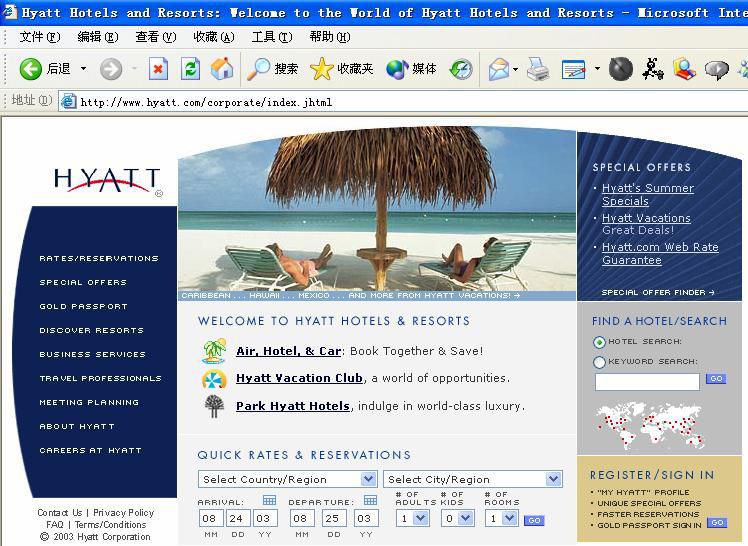Viewport: 748px width, 546px height.
Task: Click the Hyatt Vacation Club link
Action: tap(299, 378)
